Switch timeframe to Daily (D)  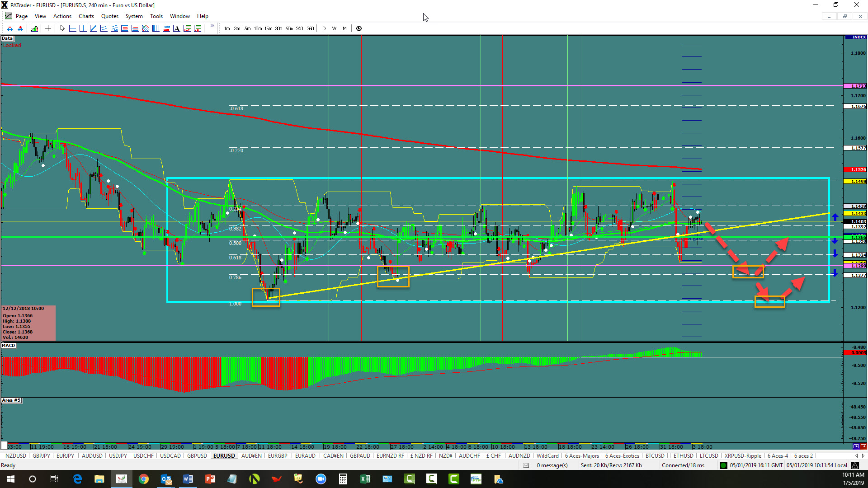[324, 28]
